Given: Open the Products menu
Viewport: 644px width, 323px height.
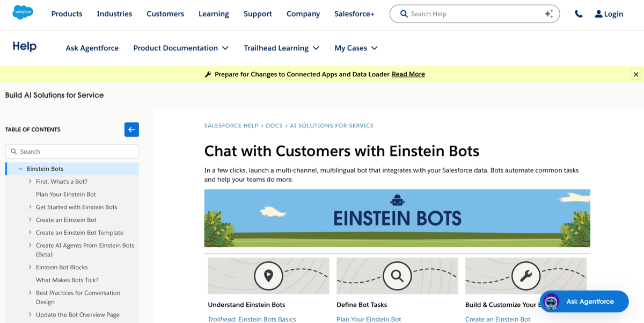Looking at the screenshot, I should (67, 14).
